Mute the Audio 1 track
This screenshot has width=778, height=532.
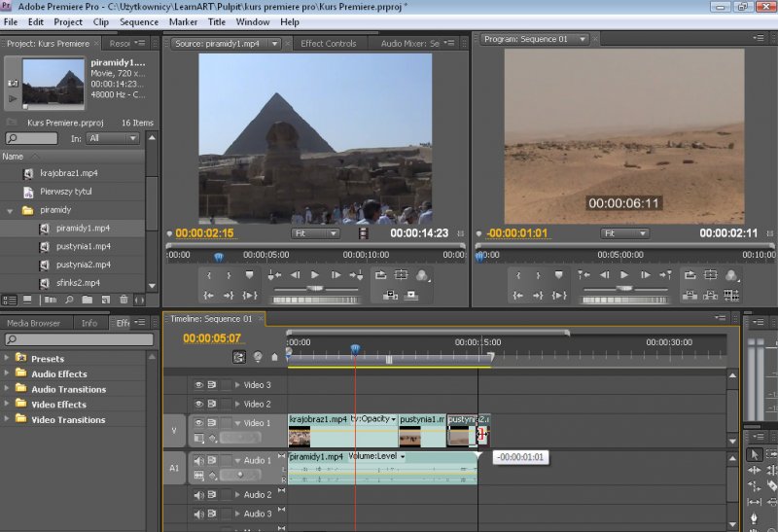coord(199,460)
